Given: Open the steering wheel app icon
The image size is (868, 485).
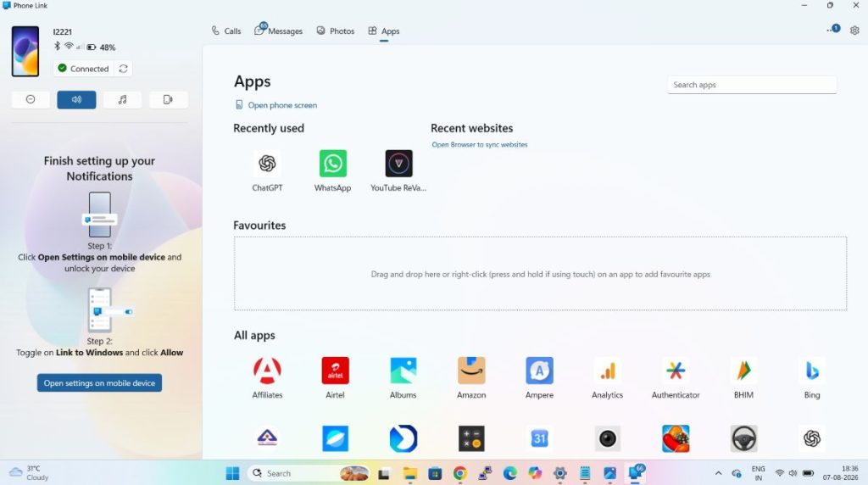Looking at the screenshot, I should coord(743,438).
